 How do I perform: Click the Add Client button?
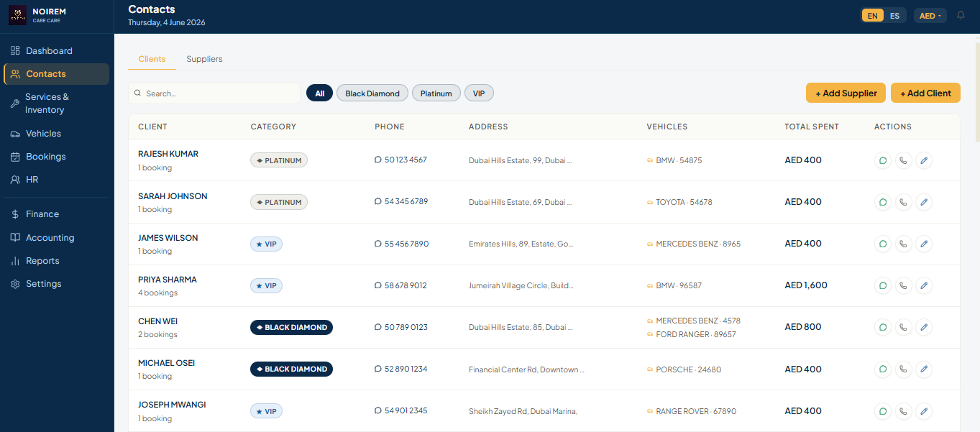[925, 93]
